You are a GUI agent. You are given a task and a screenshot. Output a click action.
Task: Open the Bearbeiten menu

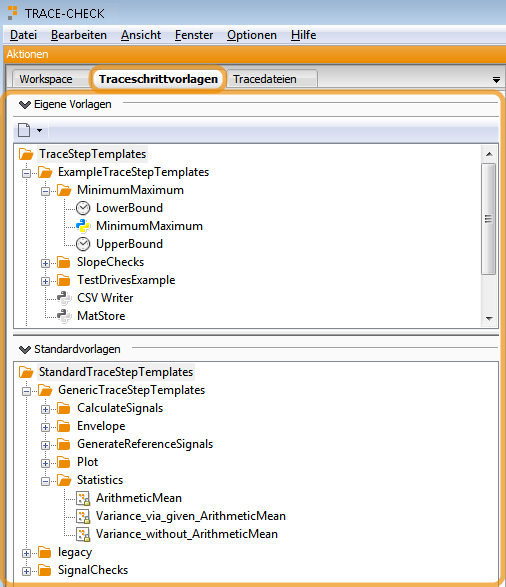point(79,35)
